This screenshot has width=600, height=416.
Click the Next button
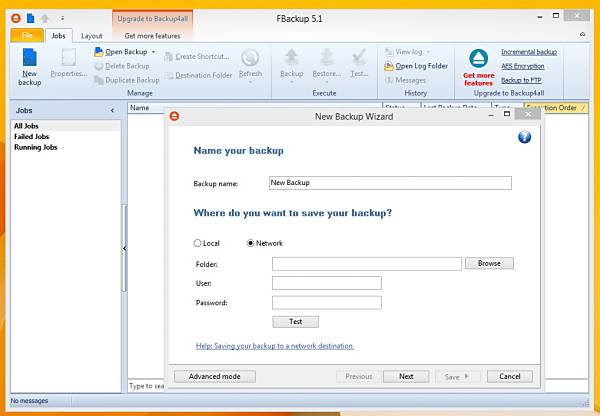[x=406, y=377]
